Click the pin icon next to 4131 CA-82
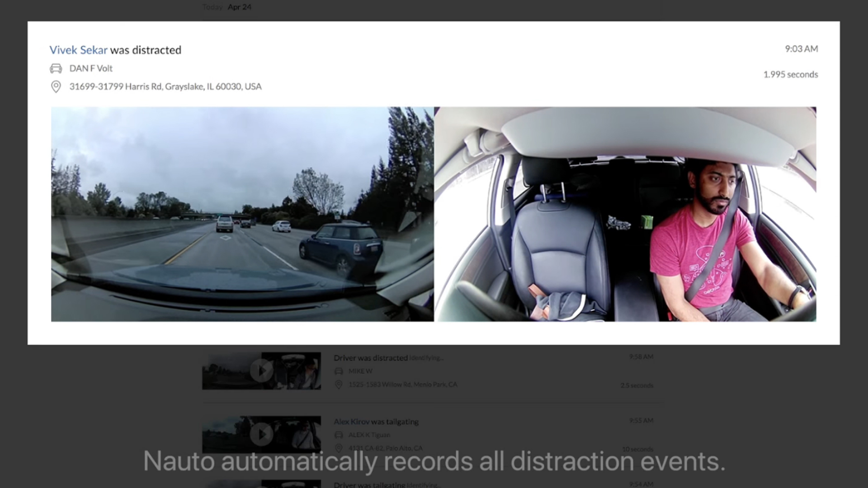This screenshot has height=488, width=868. [339, 448]
